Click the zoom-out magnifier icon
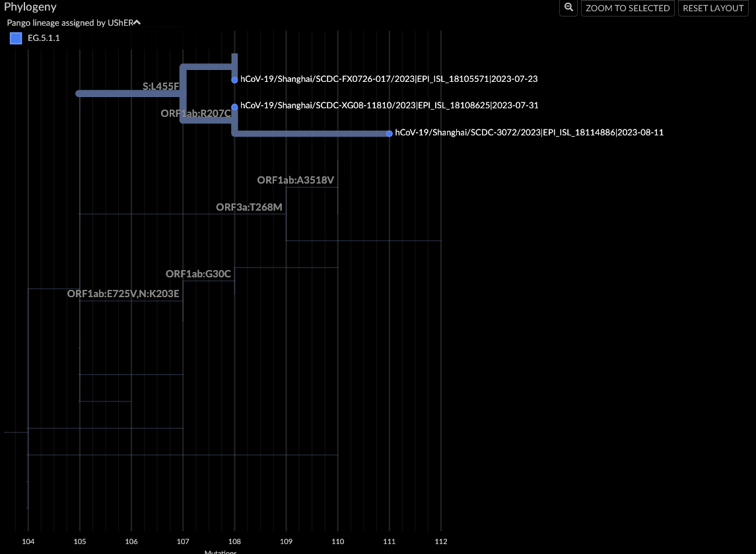This screenshot has height=554, width=756. 568,8
